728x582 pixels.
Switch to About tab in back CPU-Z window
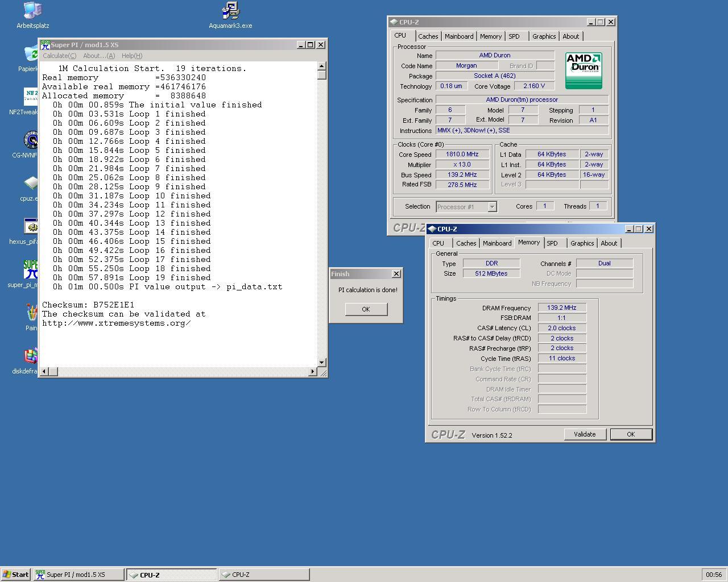(x=570, y=36)
